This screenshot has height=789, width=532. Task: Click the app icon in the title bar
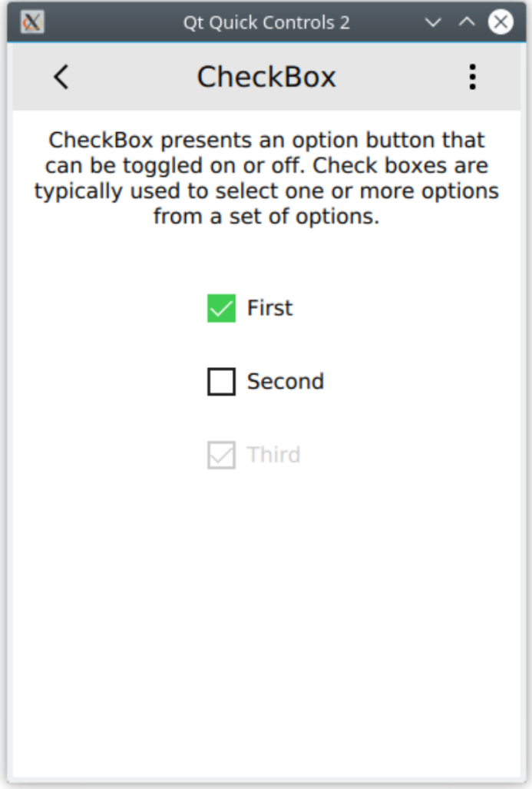[32, 22]
